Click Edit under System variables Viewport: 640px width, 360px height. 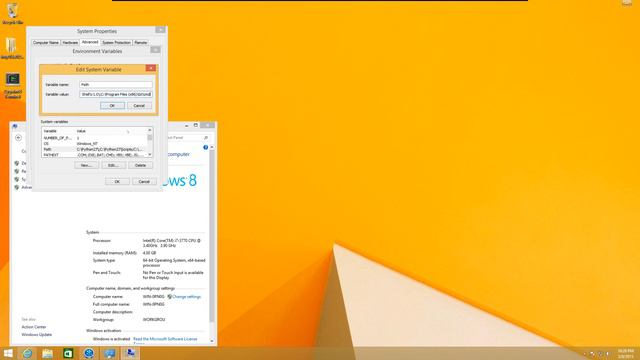pos(113,165)
